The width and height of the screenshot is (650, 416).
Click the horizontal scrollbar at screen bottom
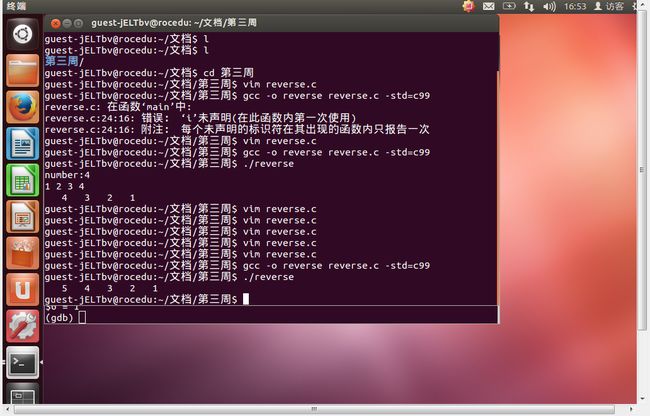314,409
